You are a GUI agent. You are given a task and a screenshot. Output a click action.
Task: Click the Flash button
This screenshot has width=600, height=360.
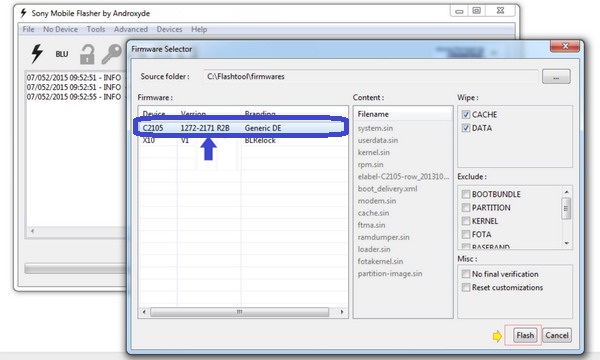pyautogui.click(x=525, y=336)
